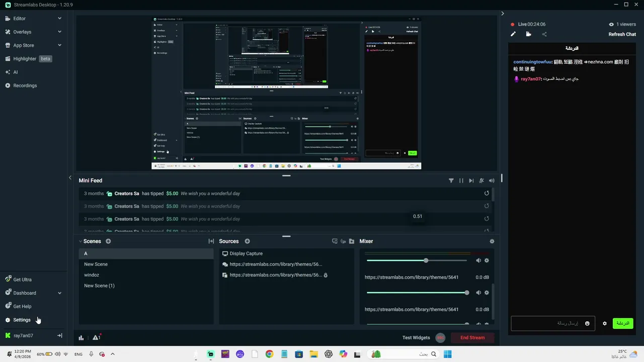Image resolution: width=644 pixels, height=362 pixels.
Task: Replay the second $5.00 tip alert
Action: tap(487, 206)
